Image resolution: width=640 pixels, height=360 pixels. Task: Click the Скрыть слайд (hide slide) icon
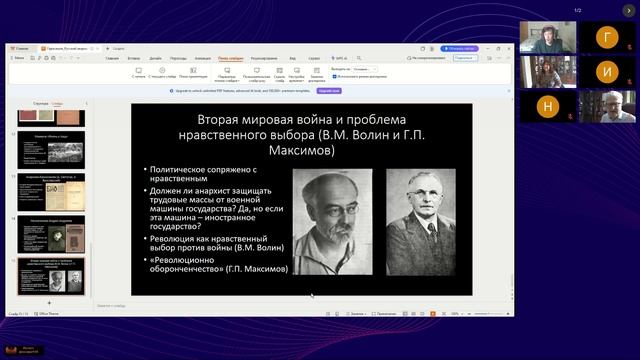coord(280,71)
